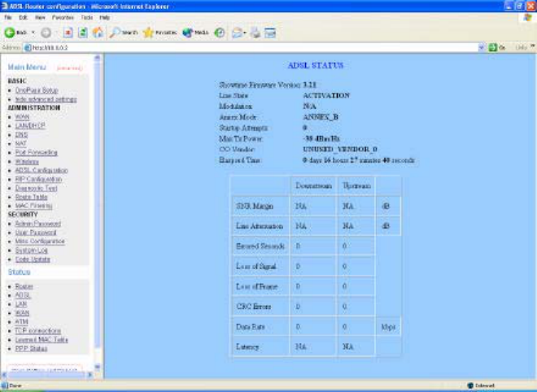Open ADSL status link
The height and width of the screenshot is (392, 537).
(x=23, y=295)
